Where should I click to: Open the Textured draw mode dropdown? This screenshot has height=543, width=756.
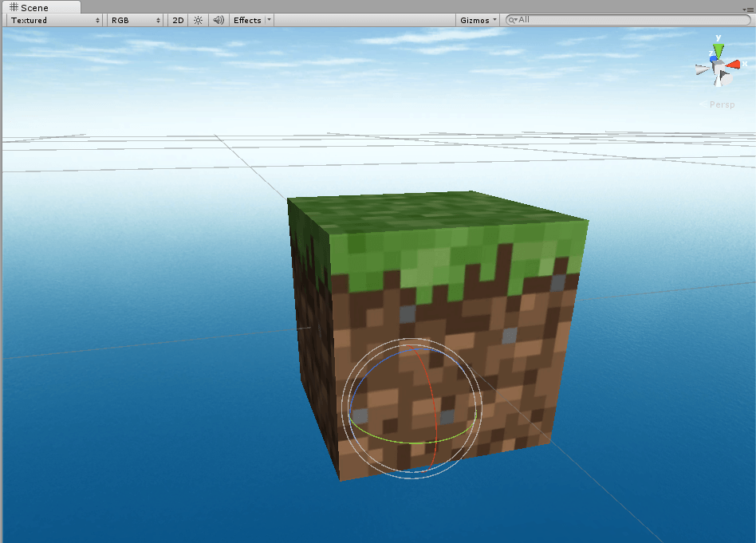coord(54,20)
